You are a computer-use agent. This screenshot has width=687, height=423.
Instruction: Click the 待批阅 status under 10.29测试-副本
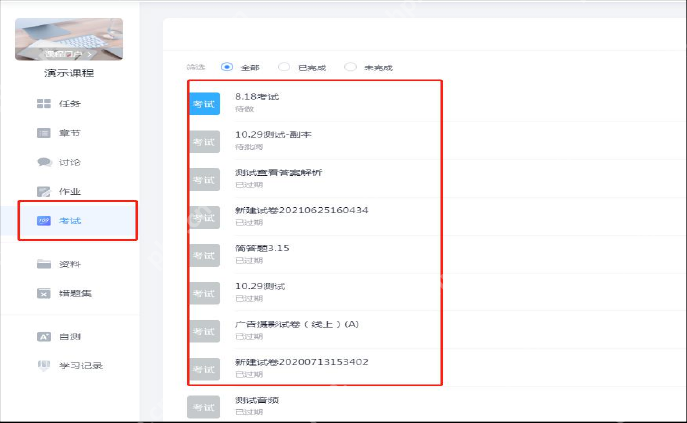[x=249, y=147]
